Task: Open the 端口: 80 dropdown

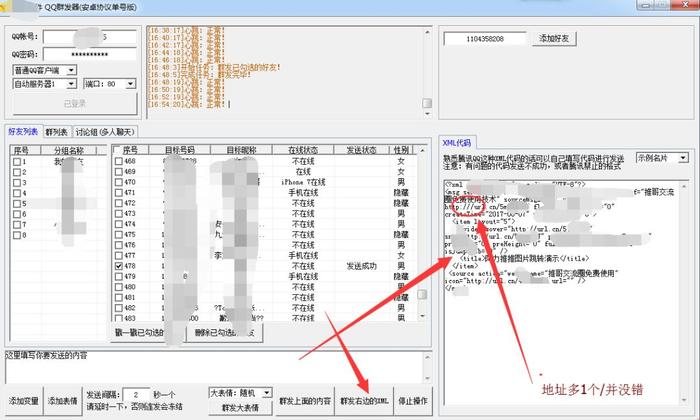Action: 109,83
